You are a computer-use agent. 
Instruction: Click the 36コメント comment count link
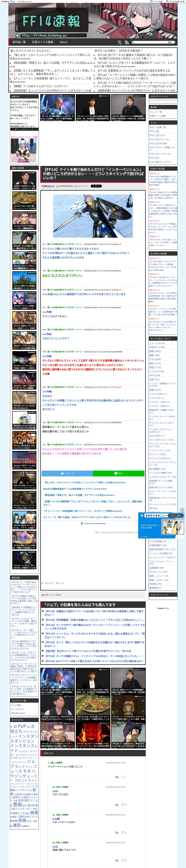49,186
